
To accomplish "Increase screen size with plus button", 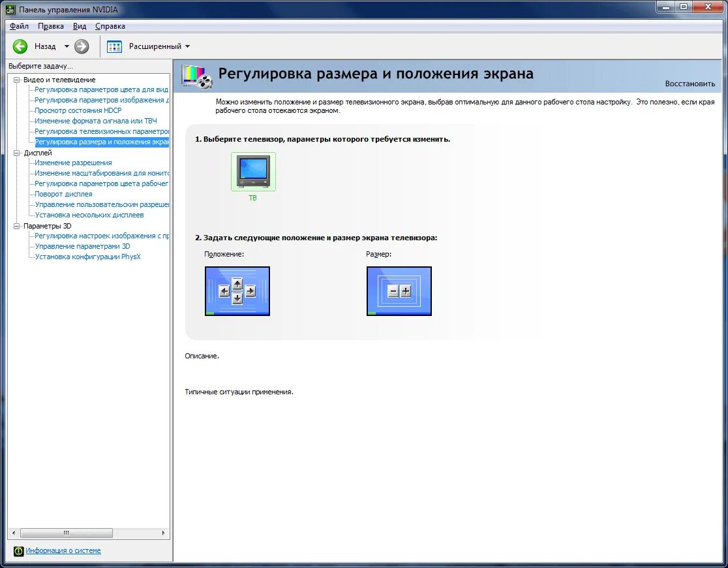I will click(406, 291).
